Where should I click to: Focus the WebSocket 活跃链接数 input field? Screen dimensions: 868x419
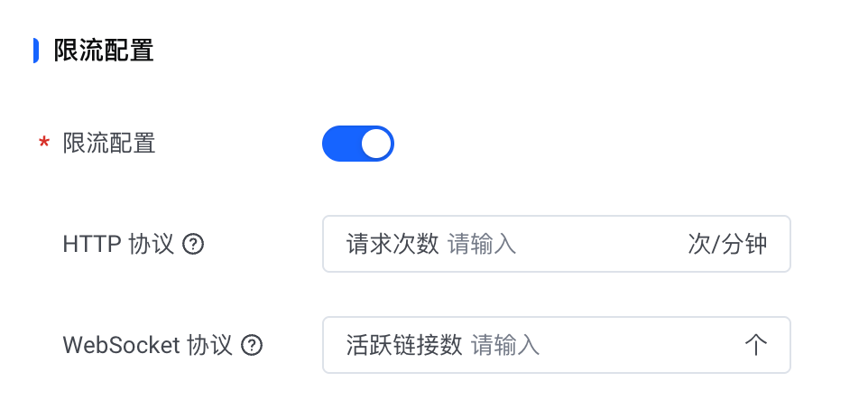[x=557, y=345]
